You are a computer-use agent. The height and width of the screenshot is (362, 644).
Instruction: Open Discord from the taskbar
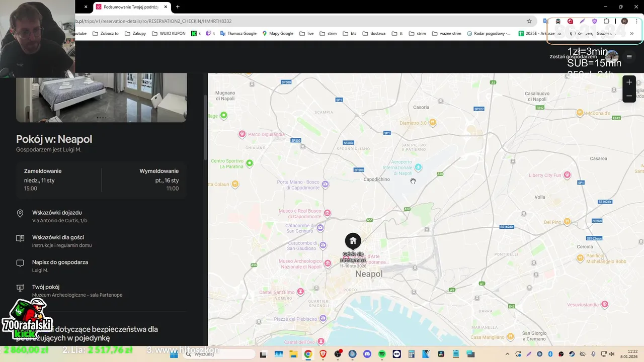coord(367,354)
